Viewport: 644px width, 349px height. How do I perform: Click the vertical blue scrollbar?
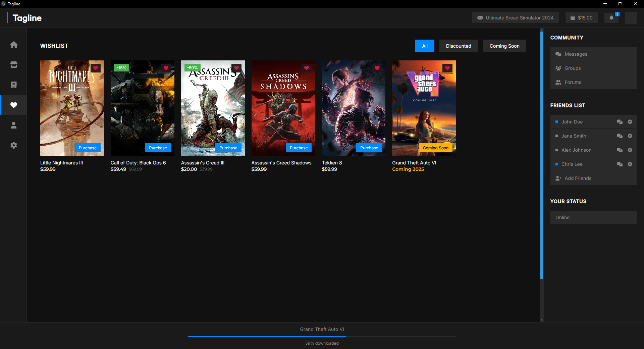click(541, 155)
